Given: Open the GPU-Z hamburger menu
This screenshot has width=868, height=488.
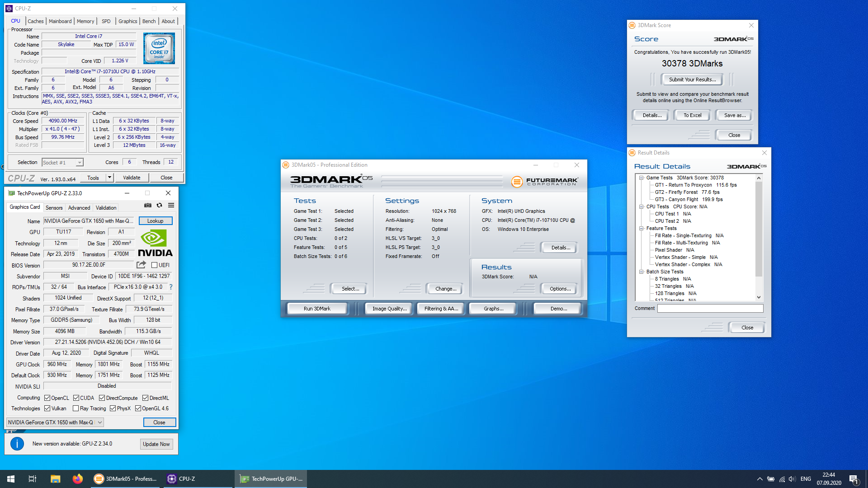Looking at the screenshot, I should [x=171, y=205].
